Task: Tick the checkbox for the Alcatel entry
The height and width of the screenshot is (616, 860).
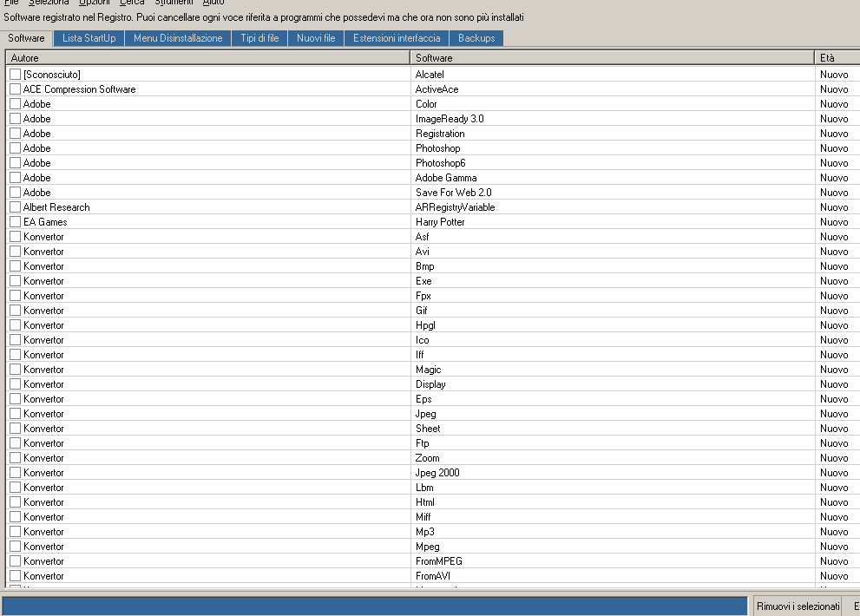Action: tap(15, 75)
